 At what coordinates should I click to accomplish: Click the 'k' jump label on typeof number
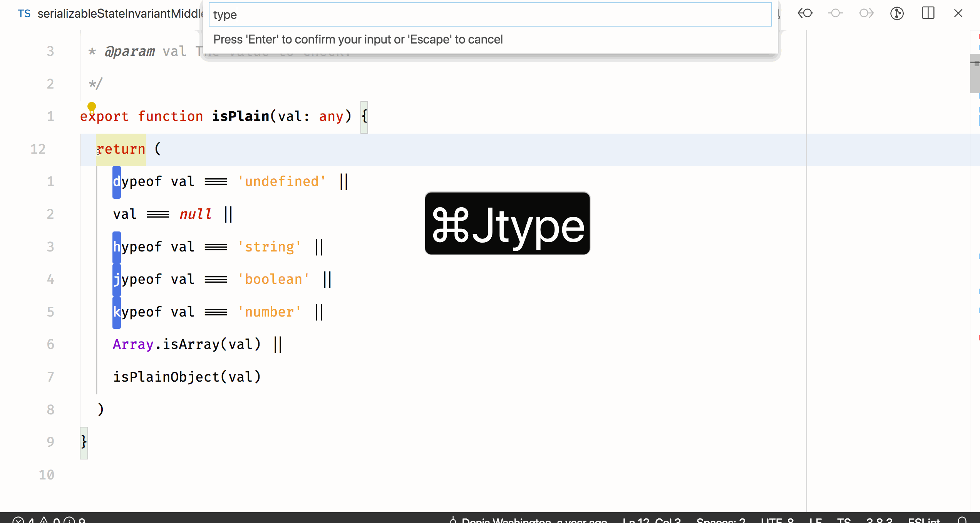[117, 312]
